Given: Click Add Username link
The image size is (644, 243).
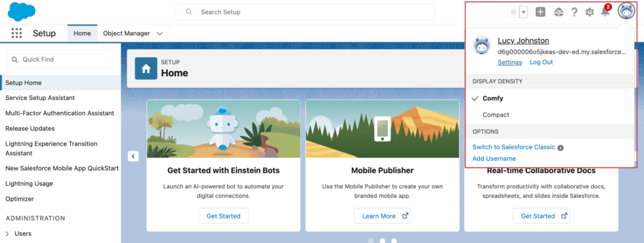Looking at the screenshot, I should [494, 158].
